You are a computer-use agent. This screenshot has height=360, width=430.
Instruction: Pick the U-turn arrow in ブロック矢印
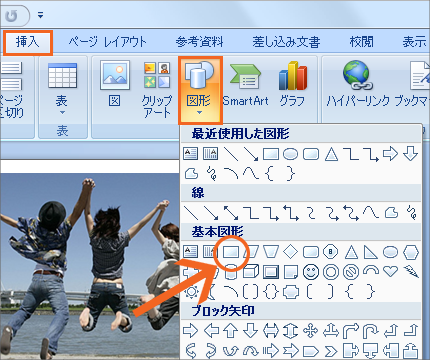click(371, 331)
